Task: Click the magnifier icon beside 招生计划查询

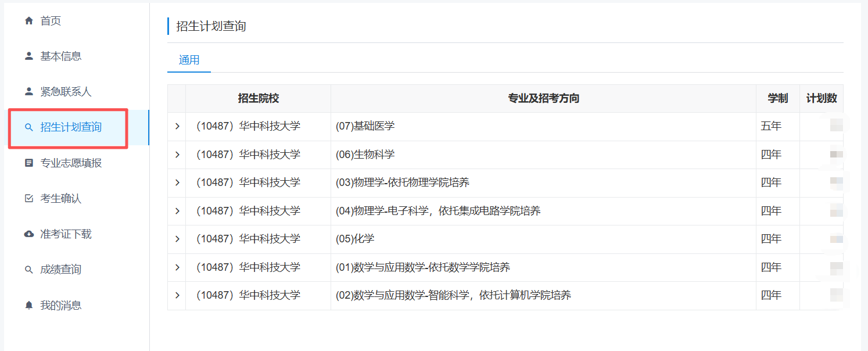Action: 29,127
